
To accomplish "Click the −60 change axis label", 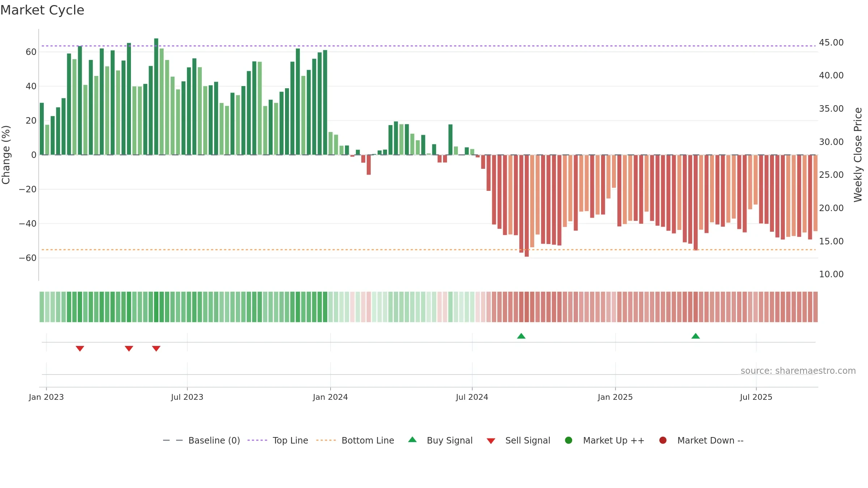I will pos(27,258).
